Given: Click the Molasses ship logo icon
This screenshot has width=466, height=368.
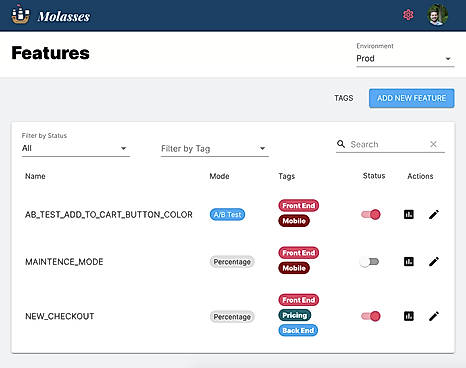Looking at the screenshot, I should click(20, 15).
